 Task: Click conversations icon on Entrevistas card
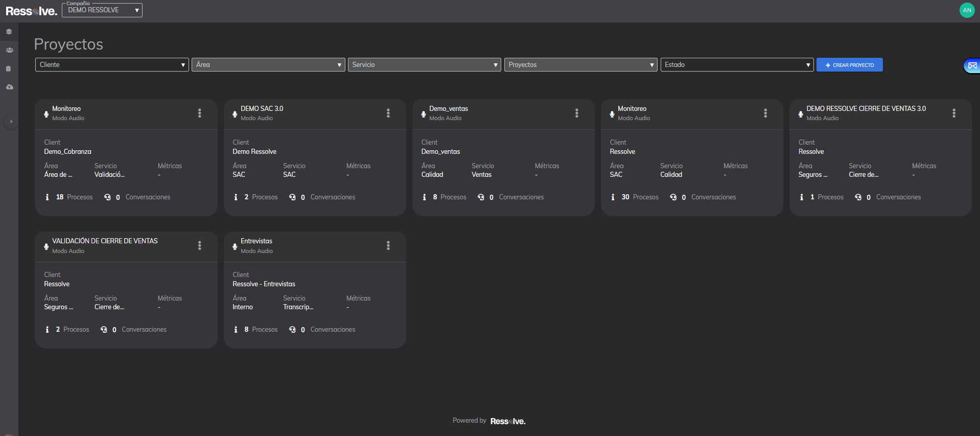[292, 330]
